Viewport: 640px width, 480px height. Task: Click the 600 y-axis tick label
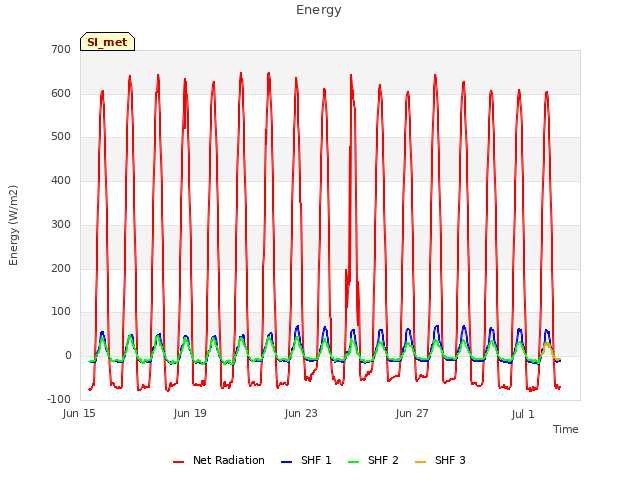click(61, 93)
